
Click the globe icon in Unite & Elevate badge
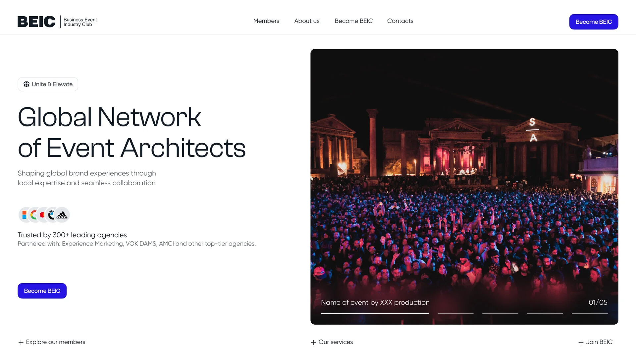pyautogui.click(x=26, y=84)
